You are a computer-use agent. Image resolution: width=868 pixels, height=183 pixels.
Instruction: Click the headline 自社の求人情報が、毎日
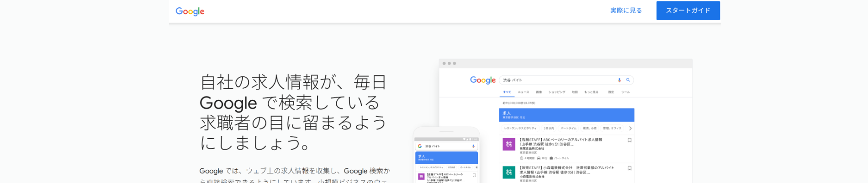click(293, 82)
